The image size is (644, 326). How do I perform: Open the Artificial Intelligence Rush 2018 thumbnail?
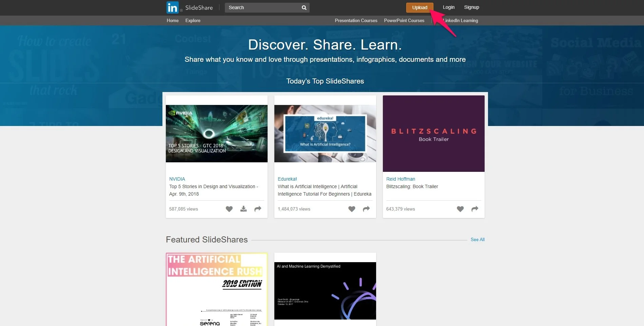pos(217,289)
